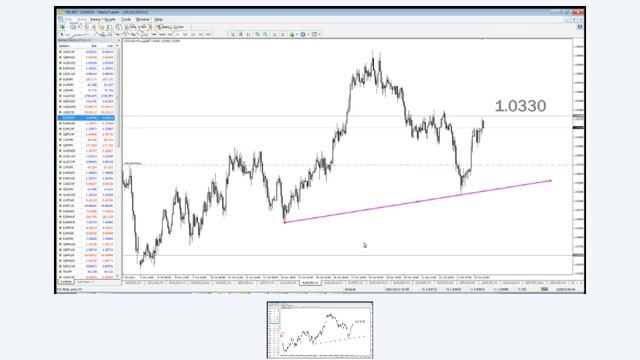Screen dimensions: 640x360
Task: Click the small chart thumbnail below window
Action: click(320, 330)
